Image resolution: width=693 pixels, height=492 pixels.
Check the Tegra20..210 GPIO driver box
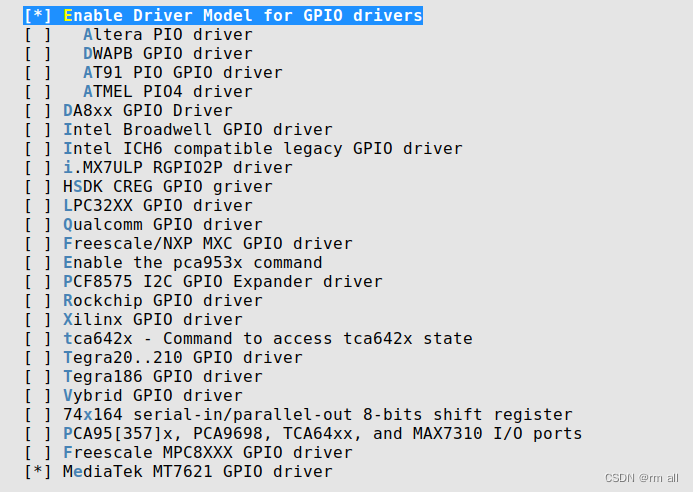[x=38, y=358]
